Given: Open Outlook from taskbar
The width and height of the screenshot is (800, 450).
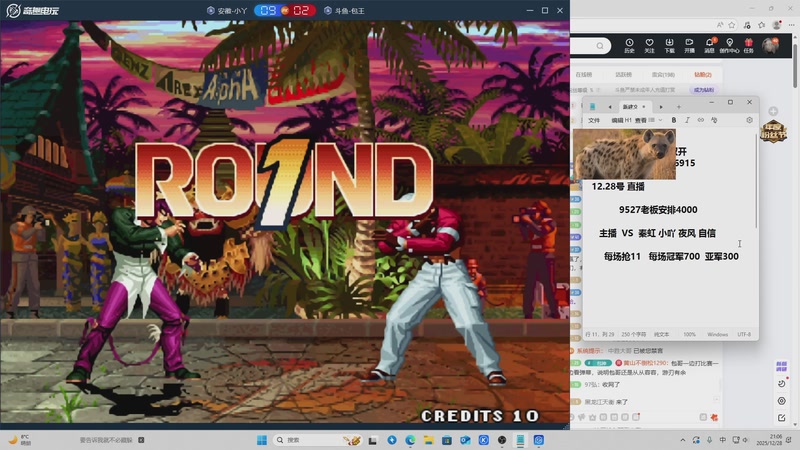Looking at the screenshot, I should click(465, 440).
